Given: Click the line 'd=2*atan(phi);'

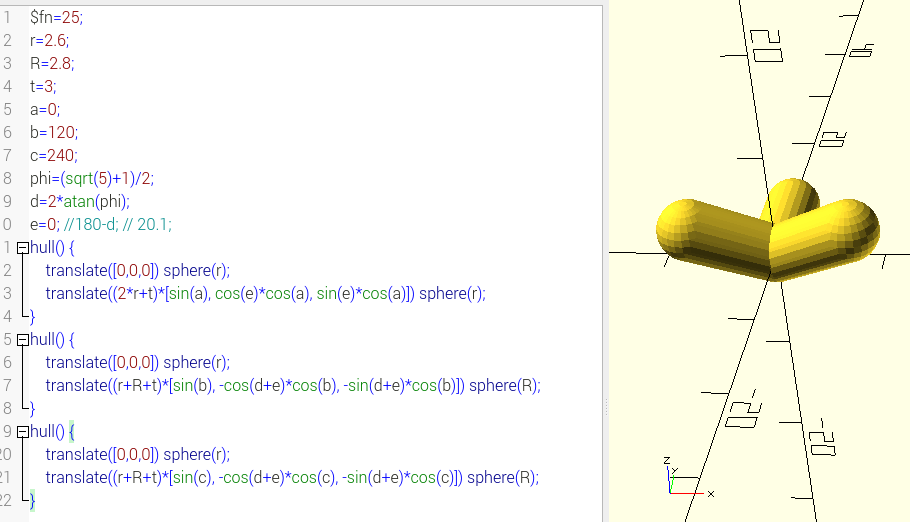Looking at the screenshot, I should (80, 201).
